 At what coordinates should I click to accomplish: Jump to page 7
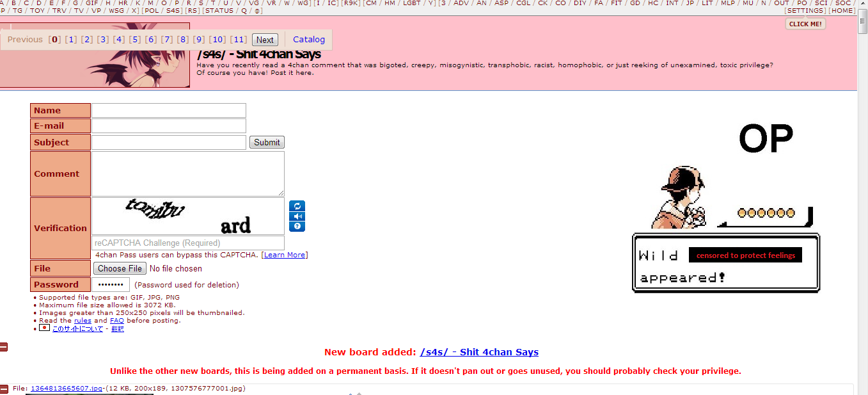pyautogui.click(x=167, y=40)
